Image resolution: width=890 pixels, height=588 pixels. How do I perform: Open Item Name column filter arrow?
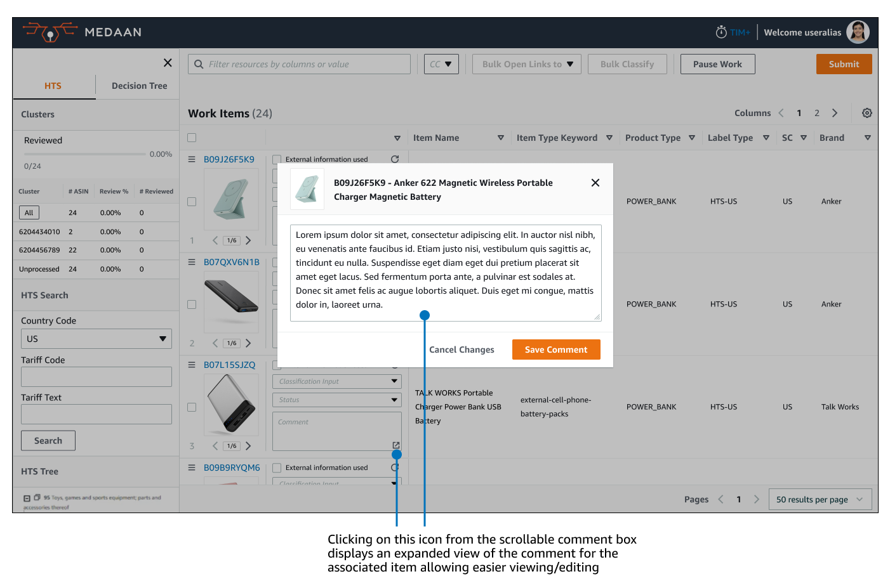pos(501,138)
